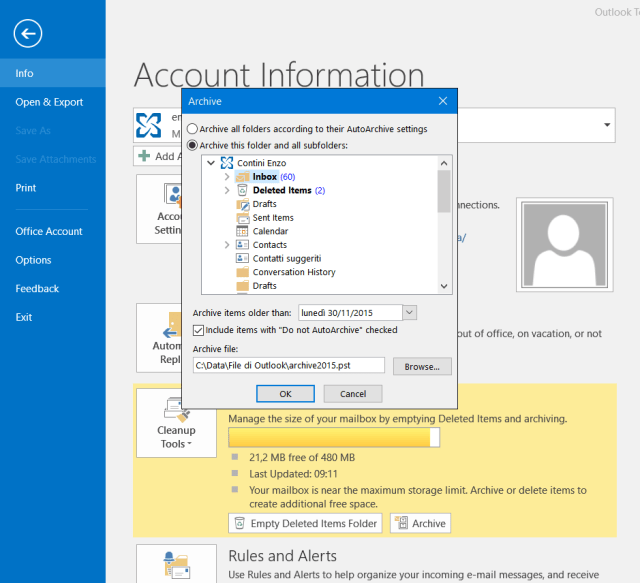Choose Archive all folders per AutoArchive settings

[193, 129]
